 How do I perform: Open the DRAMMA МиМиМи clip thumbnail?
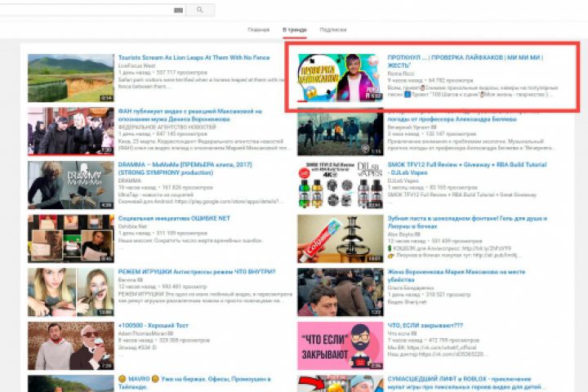pyautogui.click(x=71, y=185)
